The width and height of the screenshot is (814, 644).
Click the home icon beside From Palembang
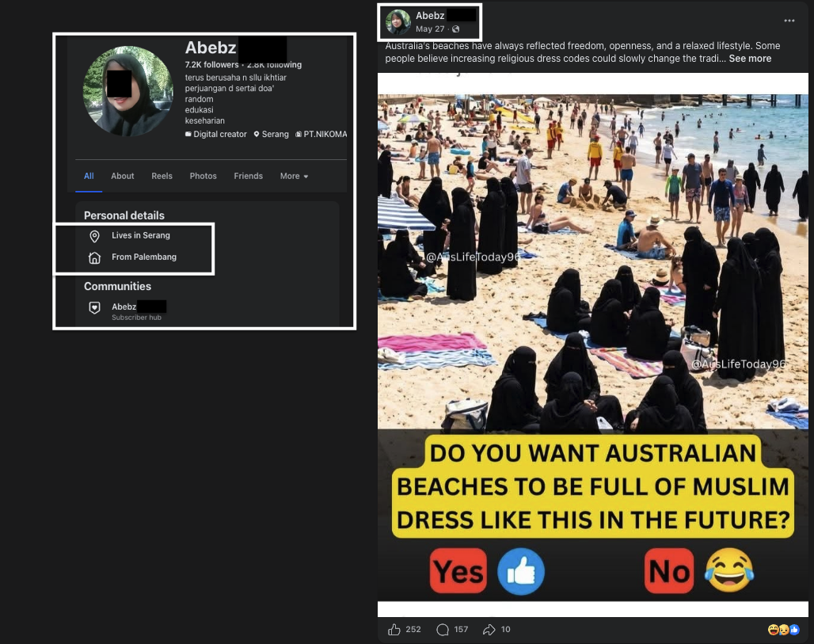tap(94, 257)
